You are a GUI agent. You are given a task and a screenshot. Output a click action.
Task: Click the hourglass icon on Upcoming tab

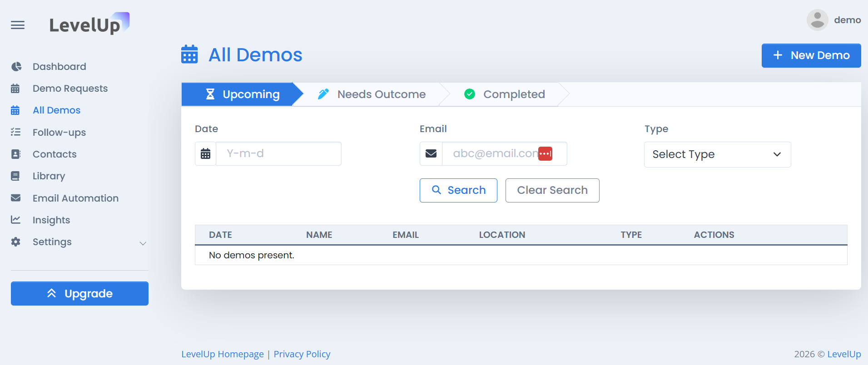point(210,94)
